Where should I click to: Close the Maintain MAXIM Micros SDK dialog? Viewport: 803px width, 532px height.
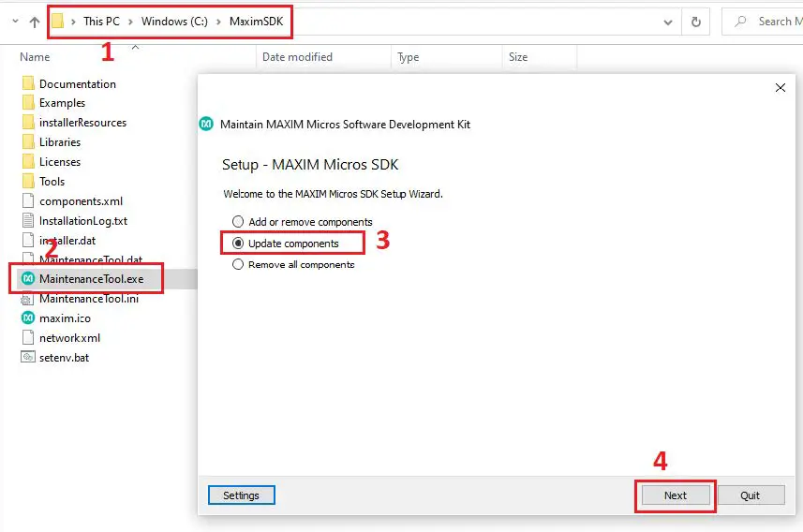tap(780, 88)
